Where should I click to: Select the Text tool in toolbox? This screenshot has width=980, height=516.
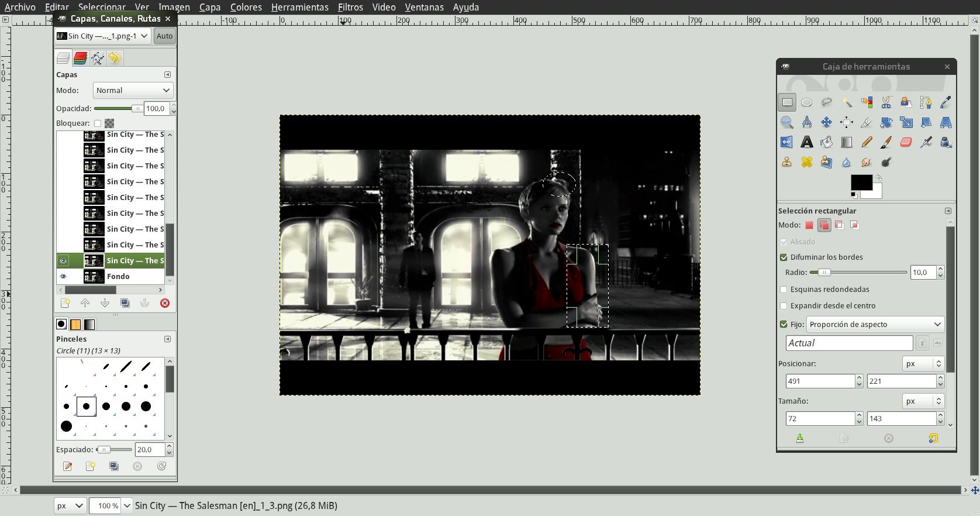click(807, 142)
